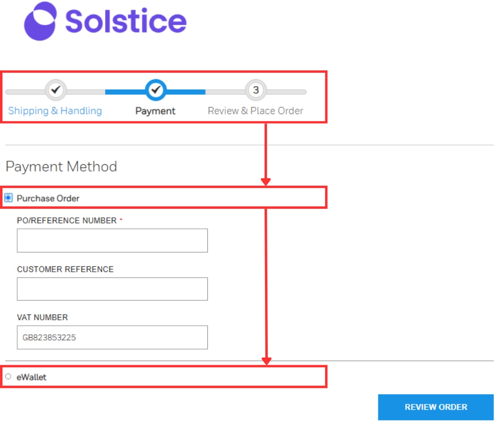
Task: Open the Shipping & Handling step link
Action: click(55, 111)
